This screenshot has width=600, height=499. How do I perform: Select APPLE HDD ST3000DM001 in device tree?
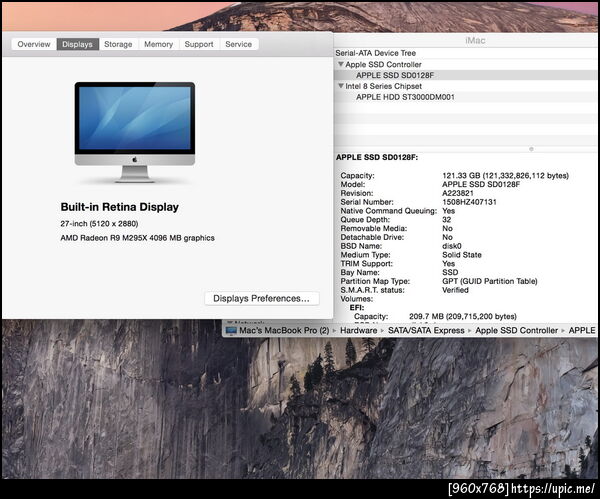tap(465, 97)
